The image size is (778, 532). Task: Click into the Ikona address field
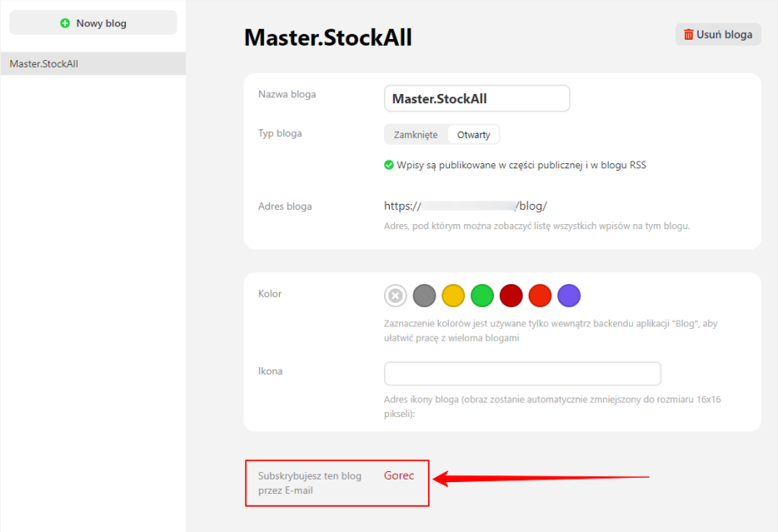[x=523, y=374]
